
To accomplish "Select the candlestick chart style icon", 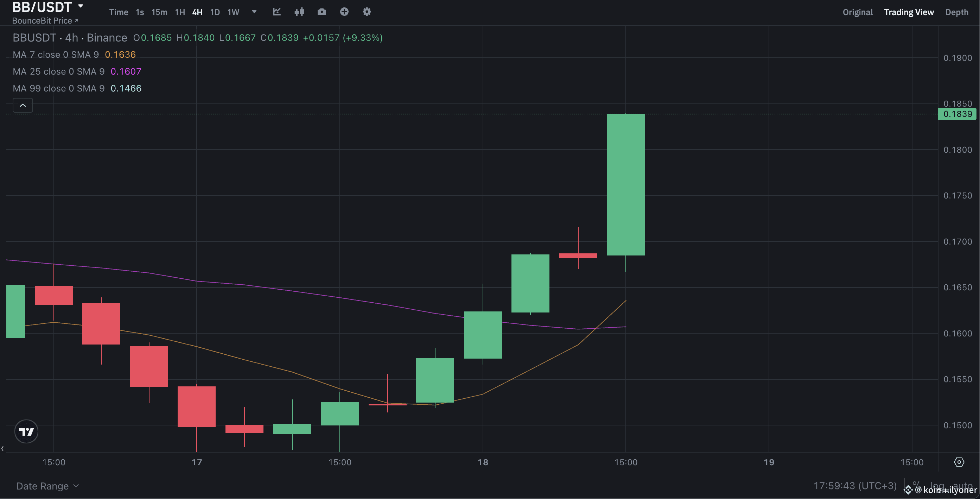I will coord(299,12).
